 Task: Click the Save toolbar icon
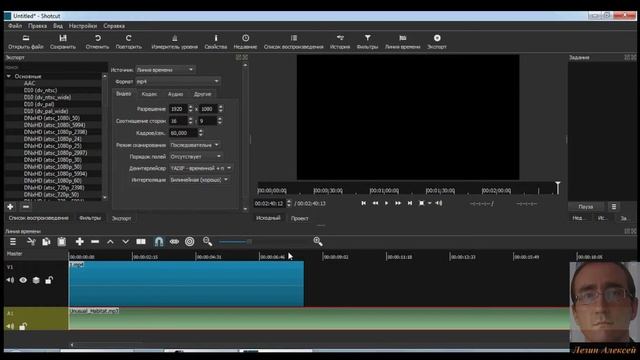pyautogui.click(x=63, y=38)
